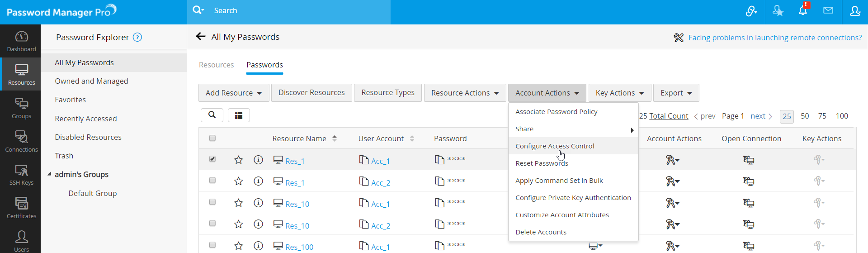Open remote connection problems help link
Image resolution: width=868 pixels, height=253 pixels.
point(775,38)
